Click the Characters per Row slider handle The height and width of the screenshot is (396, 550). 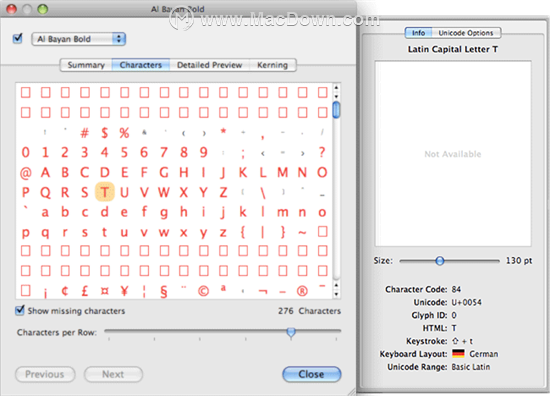click(x=291, y=332)
